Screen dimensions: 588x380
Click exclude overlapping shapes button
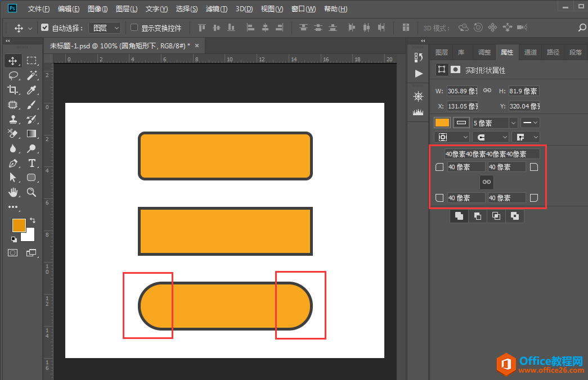coord(514,216)
